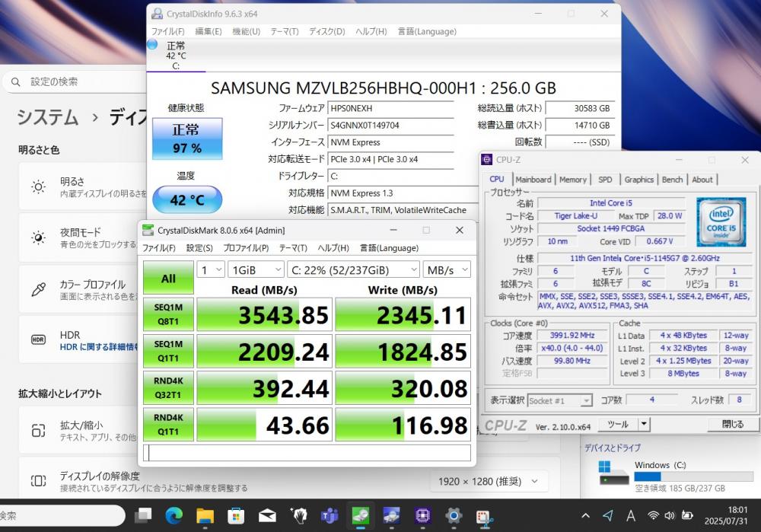Click the カラー プロファイル eyedropper icon
Viewport: 761px width, 532px height.
[38, 289]
